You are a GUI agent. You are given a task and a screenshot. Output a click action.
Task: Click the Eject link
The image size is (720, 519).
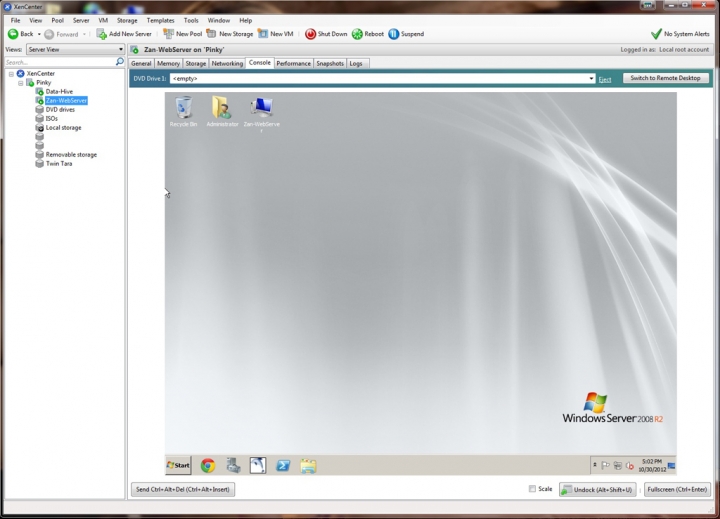(x=605, y=79)
